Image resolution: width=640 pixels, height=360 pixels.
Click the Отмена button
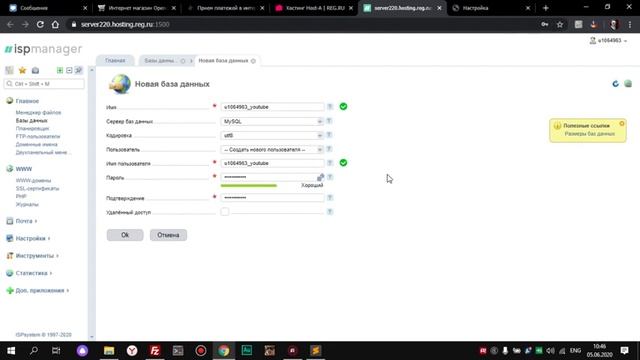coord(168,235)
